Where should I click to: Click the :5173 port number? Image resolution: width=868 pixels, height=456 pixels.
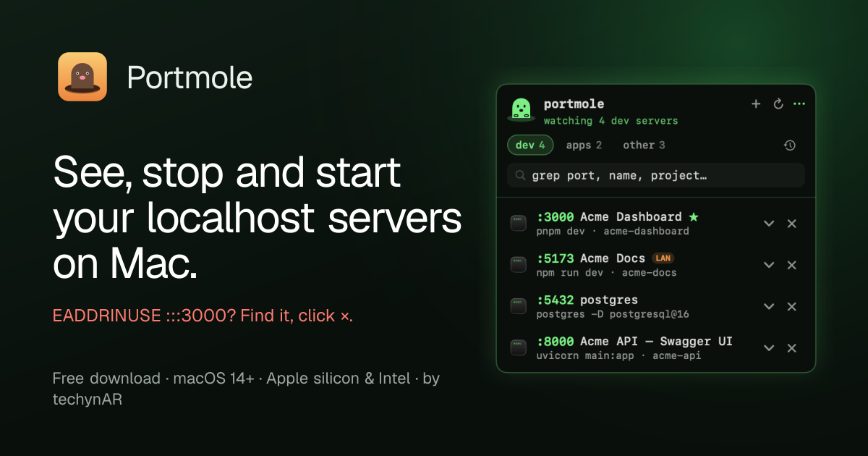(x=556, y=258)
